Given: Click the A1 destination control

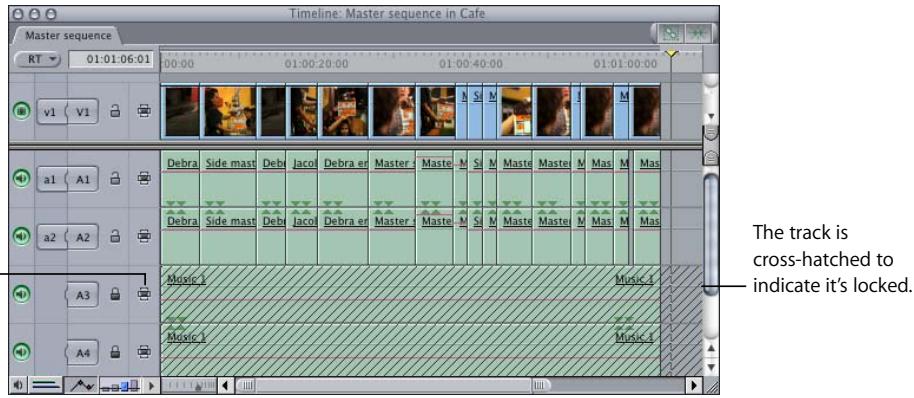Looking at the screenshot, I should pos(83,179).
